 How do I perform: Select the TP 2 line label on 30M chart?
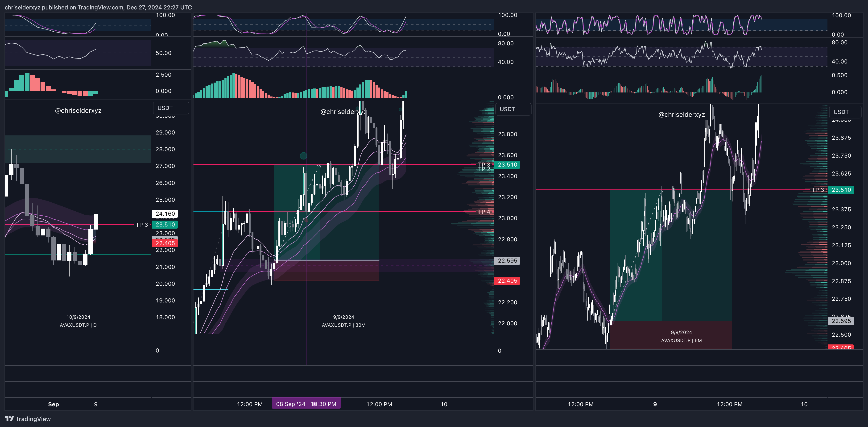484,169
